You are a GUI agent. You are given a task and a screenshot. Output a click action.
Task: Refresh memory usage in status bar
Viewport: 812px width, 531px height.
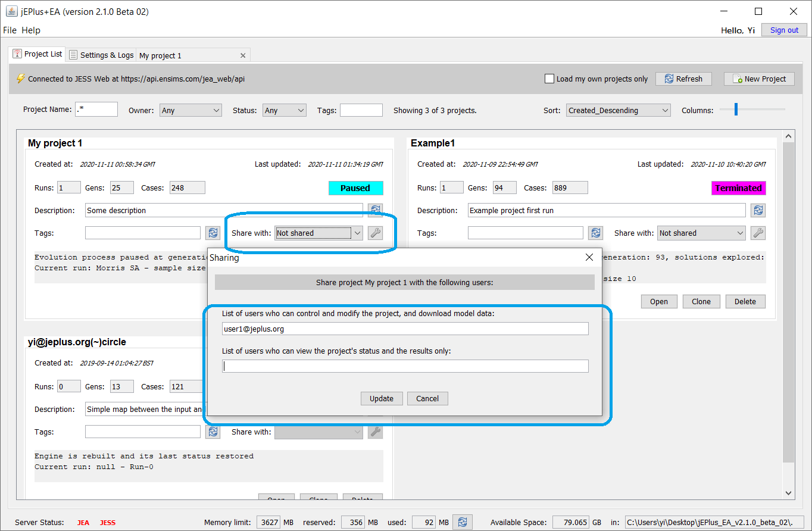click(463, 522)
